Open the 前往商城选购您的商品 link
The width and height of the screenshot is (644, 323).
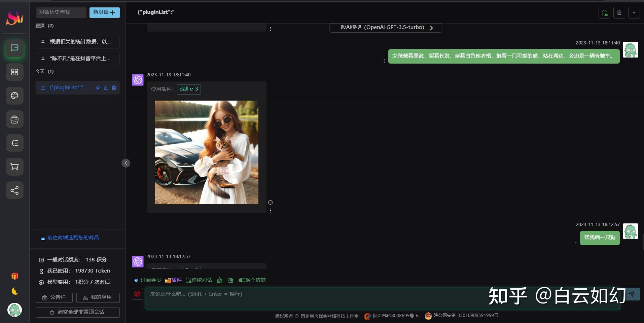(x=70, y=237)
